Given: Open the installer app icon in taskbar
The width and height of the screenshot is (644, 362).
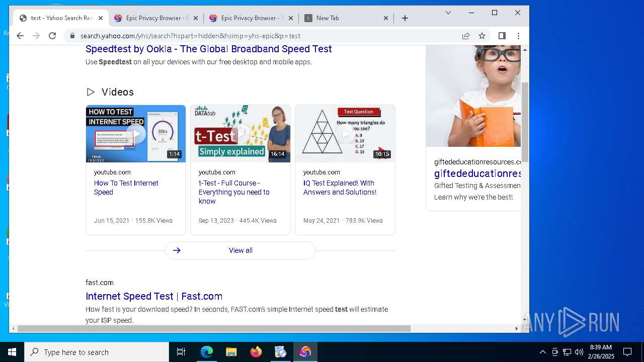Looking at the screenshot, I should (x=280, y=352).
